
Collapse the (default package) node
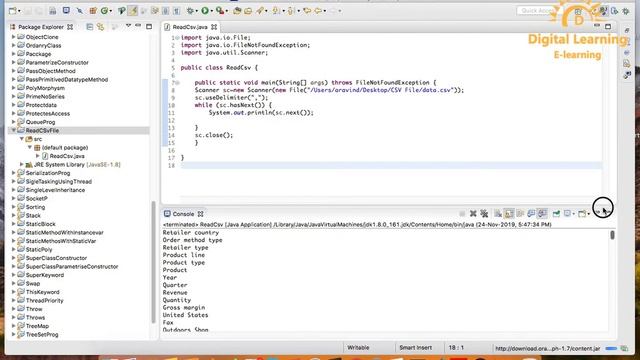click(x=30, y=147)
